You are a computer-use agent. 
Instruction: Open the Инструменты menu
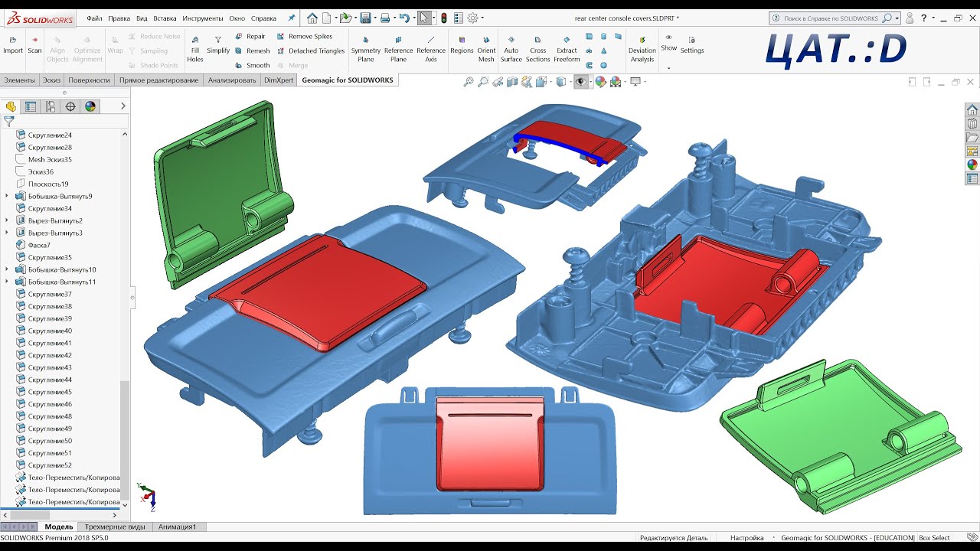204,18
